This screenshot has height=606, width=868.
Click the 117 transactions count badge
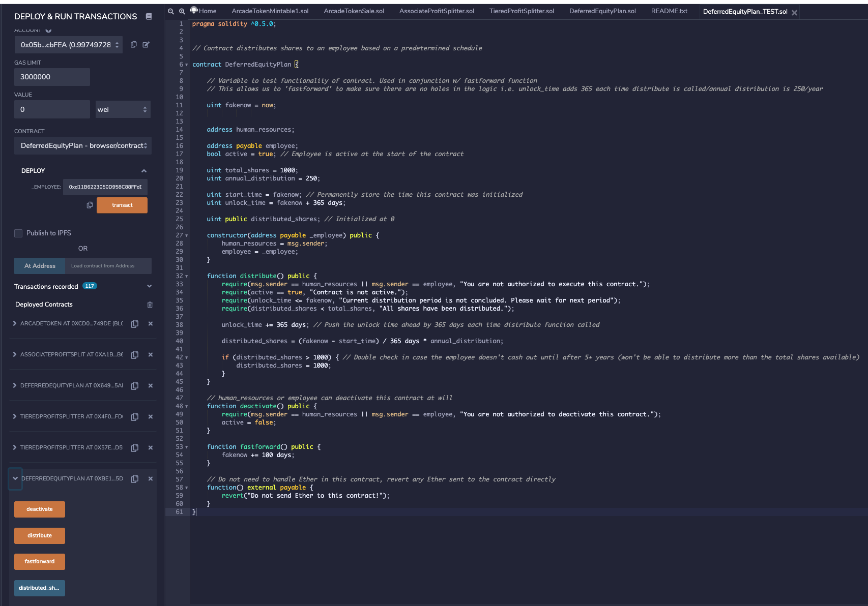(90, 286)
